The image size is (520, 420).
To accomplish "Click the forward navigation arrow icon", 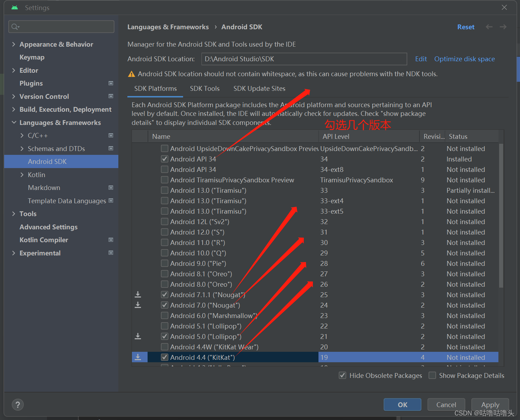I will tap(503, 27).
